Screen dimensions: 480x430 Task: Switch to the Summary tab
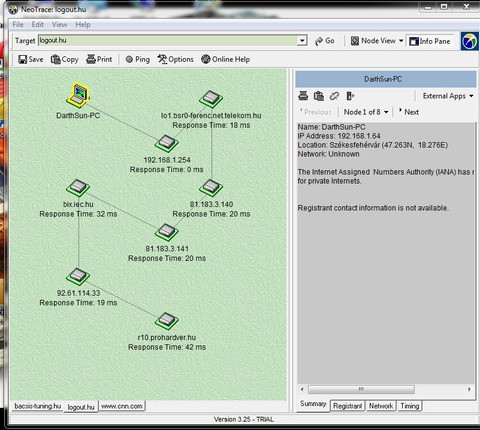tap(313, 404)
